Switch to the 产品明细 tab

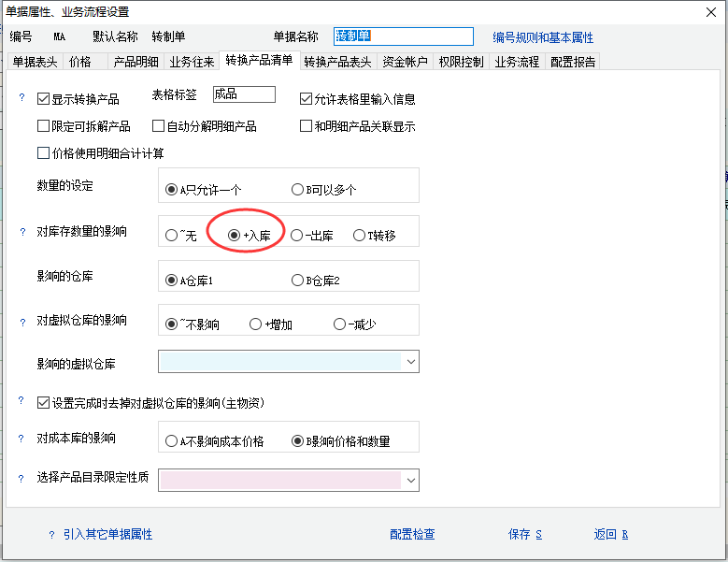click(x=136, y=62)
